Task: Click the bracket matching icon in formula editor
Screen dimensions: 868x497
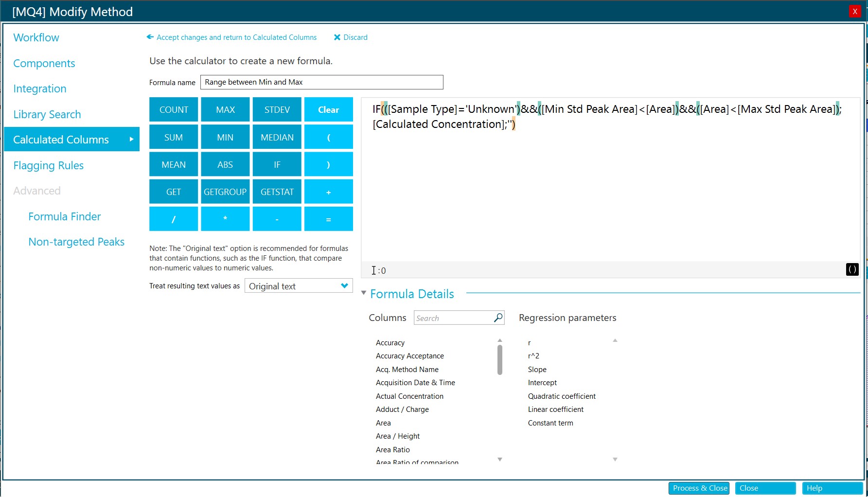Action: tap(852, 269)
